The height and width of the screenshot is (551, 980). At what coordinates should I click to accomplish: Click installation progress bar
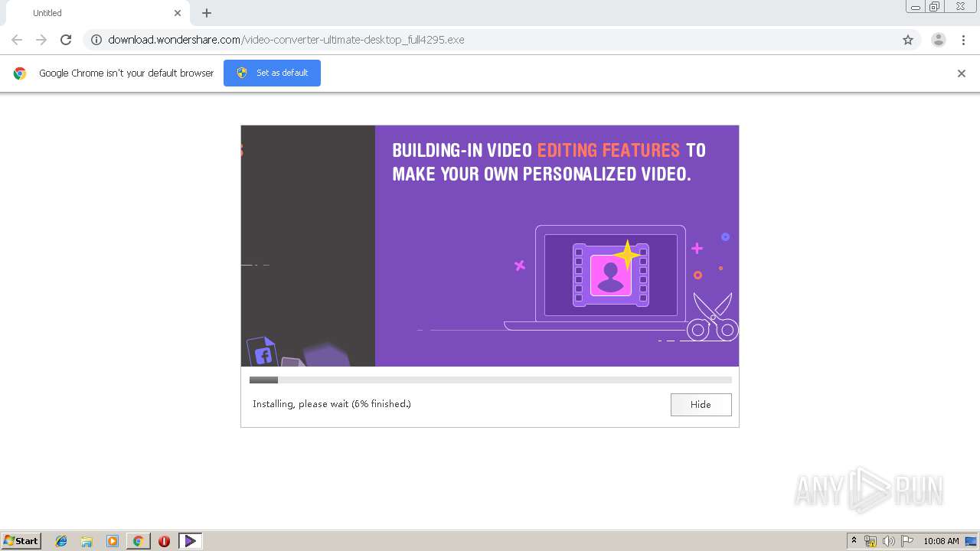[490, 380]
